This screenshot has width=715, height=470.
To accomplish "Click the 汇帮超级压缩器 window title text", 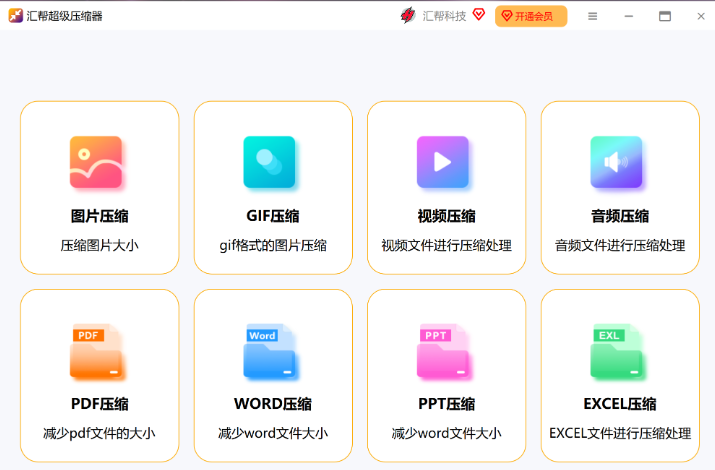I will (x=64, y=16).
